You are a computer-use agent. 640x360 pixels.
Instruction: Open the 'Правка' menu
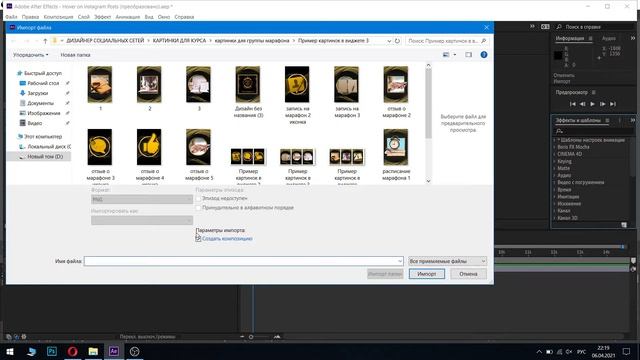click(31, 17)
